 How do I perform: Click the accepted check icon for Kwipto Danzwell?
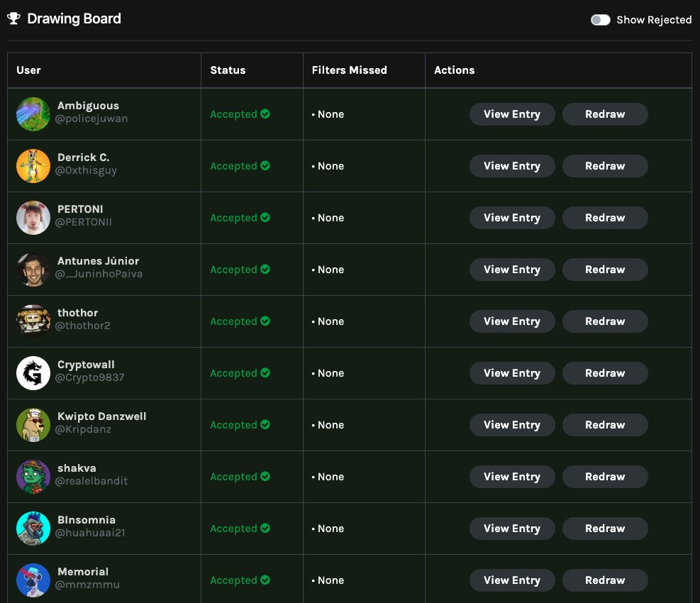coord(265,425)
